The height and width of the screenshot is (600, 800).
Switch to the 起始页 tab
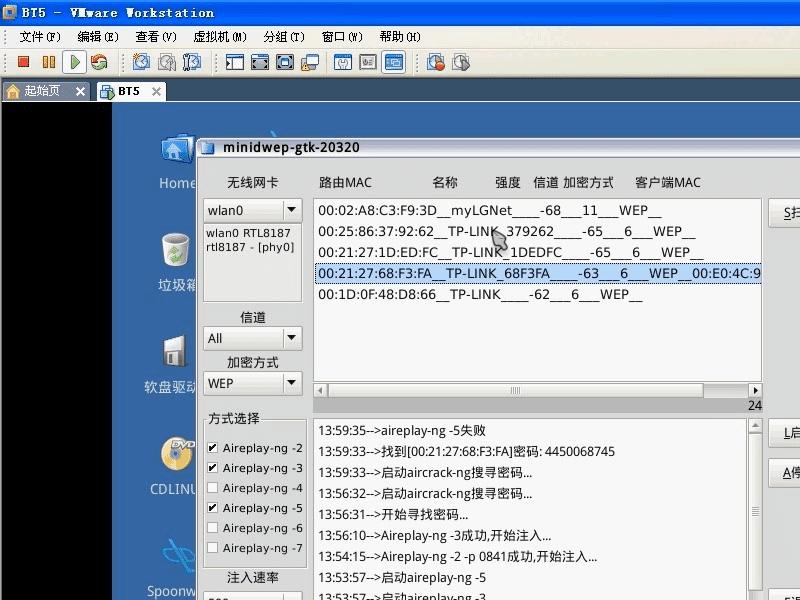42,91
